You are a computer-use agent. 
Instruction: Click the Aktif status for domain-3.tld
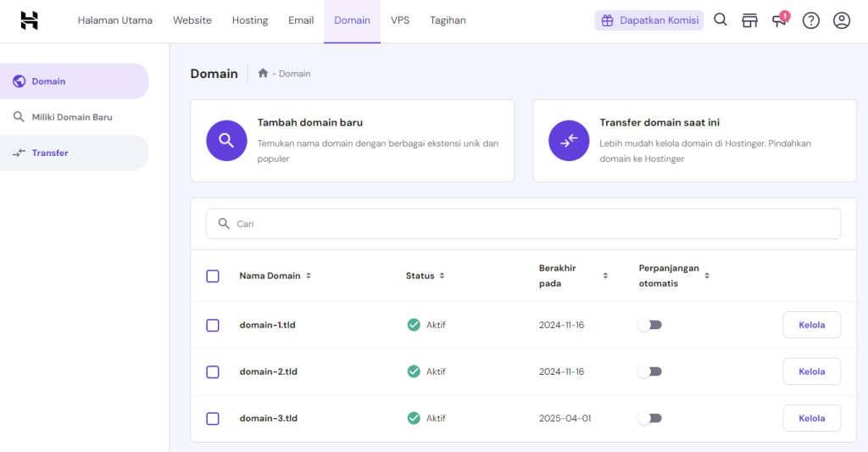pos(436,418)
